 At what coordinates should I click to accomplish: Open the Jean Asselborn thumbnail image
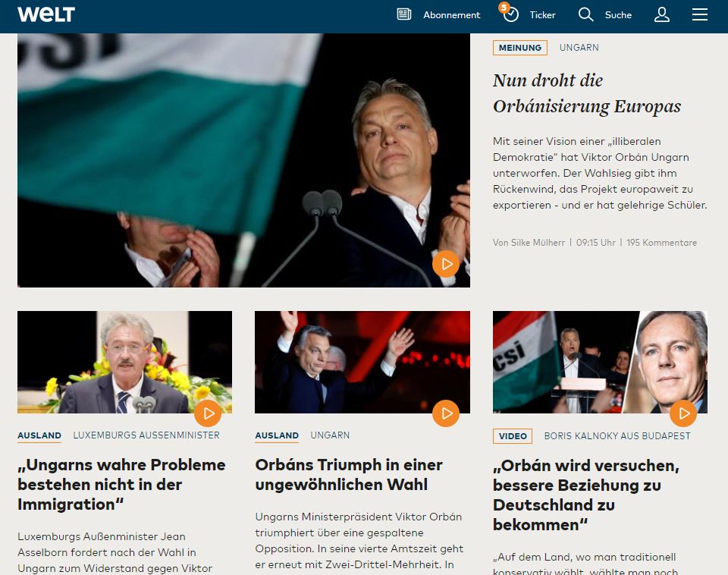(124, 362)
